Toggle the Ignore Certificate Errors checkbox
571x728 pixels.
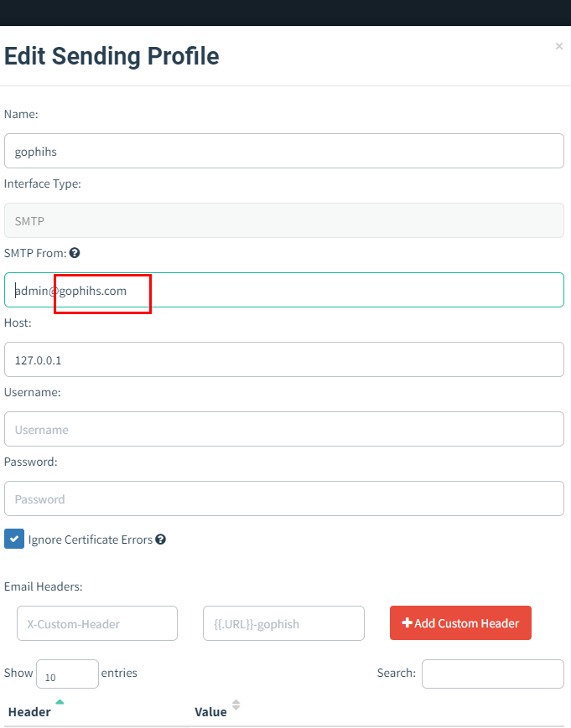pos(14,539)
